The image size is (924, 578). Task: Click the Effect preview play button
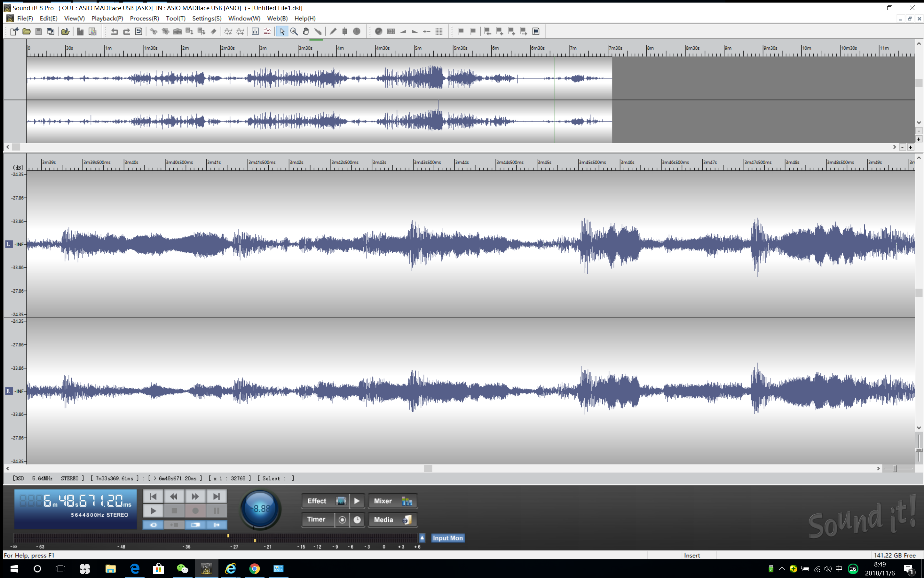(357, 501)
